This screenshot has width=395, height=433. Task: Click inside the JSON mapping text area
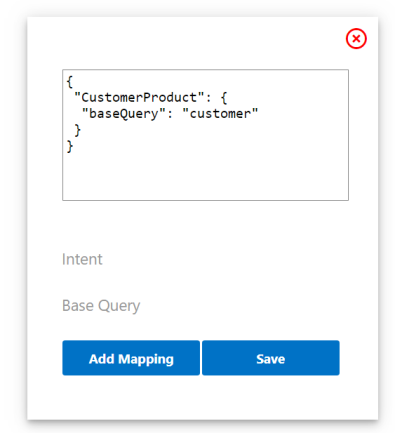click(x=205, y=135)
